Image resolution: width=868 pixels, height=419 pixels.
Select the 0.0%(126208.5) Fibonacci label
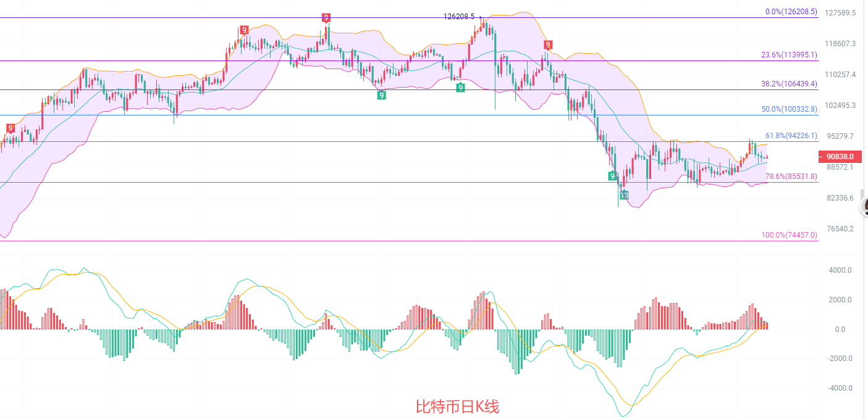coord(791,12)
